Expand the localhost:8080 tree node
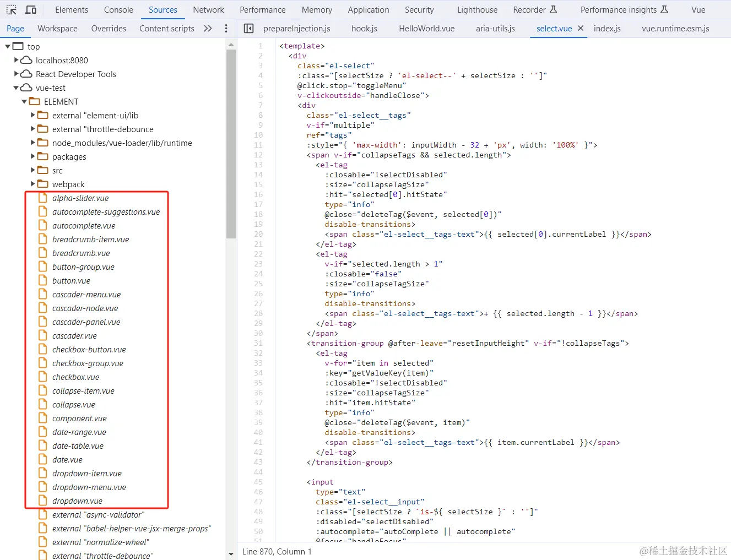 [x=17, y=60]
